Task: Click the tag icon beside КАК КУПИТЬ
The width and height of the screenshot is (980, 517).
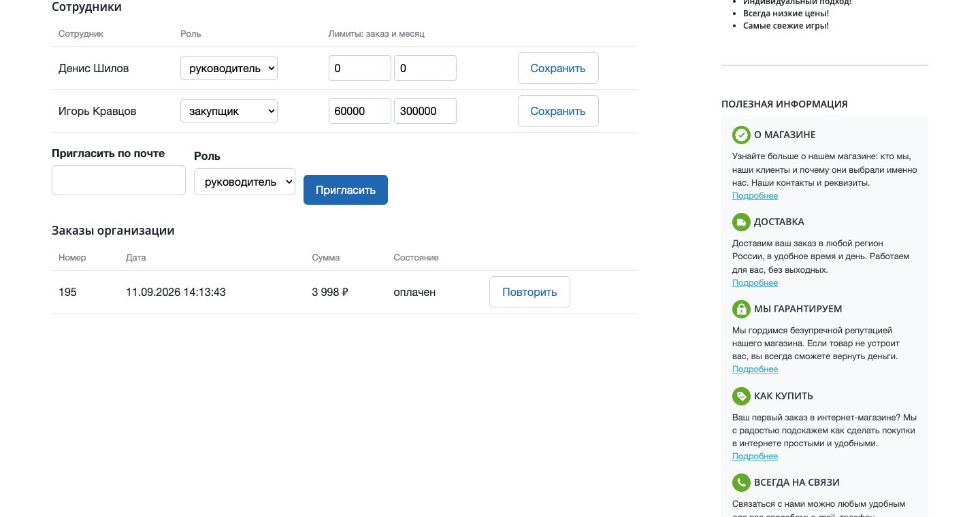Action: pos(741,396)
